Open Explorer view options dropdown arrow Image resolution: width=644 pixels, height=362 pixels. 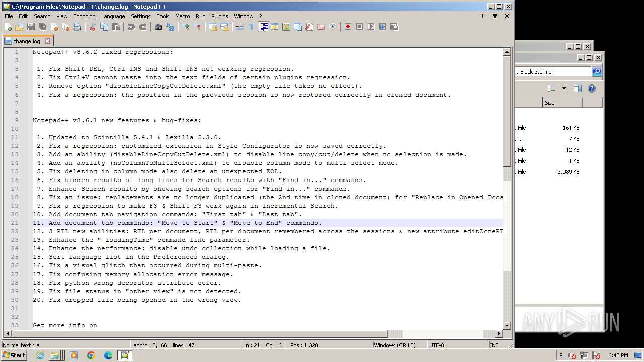pyautogui.click(x=564, y=88)
